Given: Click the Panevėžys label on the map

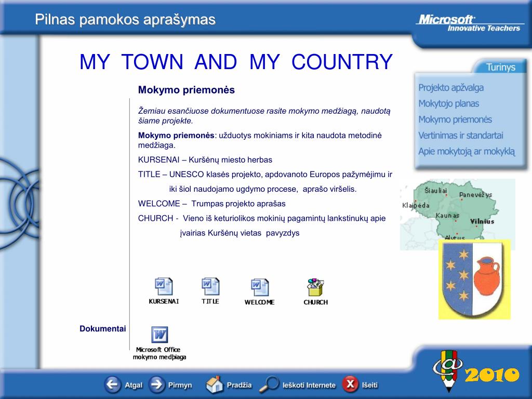Looking at the screenshot, I should click(x=475, y=195).
